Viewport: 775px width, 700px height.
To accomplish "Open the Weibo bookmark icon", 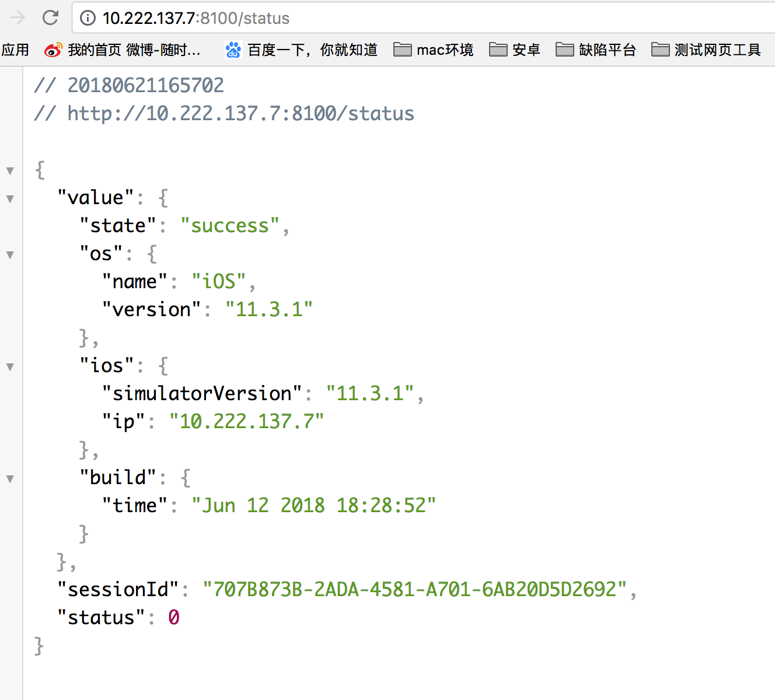I will (x=53, y=50).
